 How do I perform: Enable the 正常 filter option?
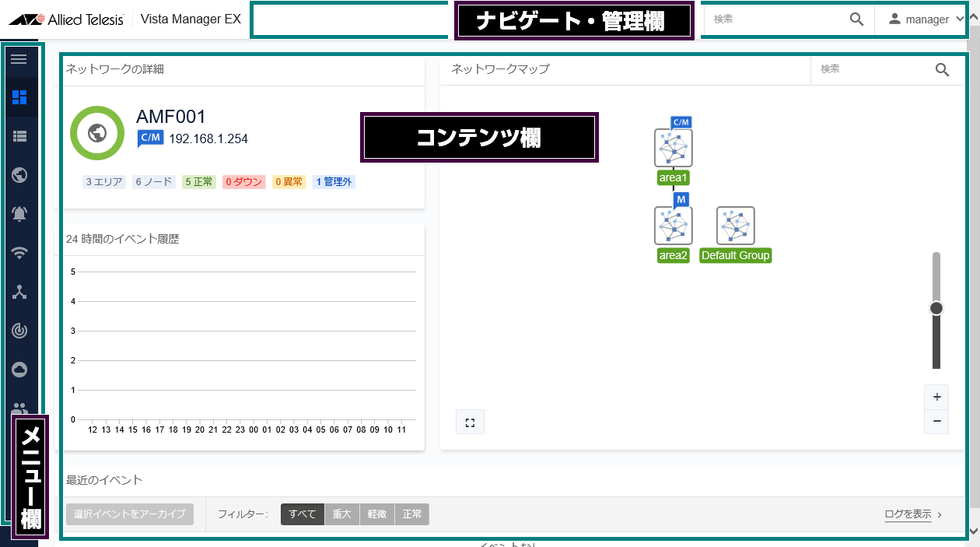point(411,514)
